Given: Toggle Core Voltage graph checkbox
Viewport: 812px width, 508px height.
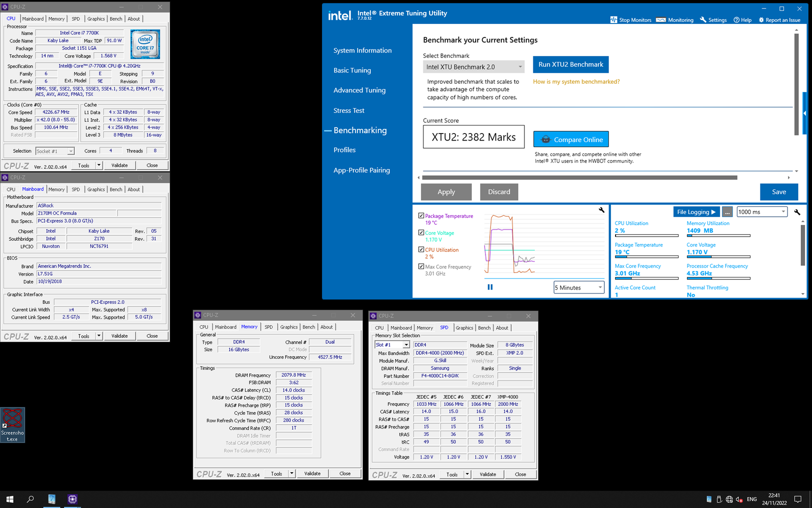Looking at the screenshot, I should [x=421, y=232].
